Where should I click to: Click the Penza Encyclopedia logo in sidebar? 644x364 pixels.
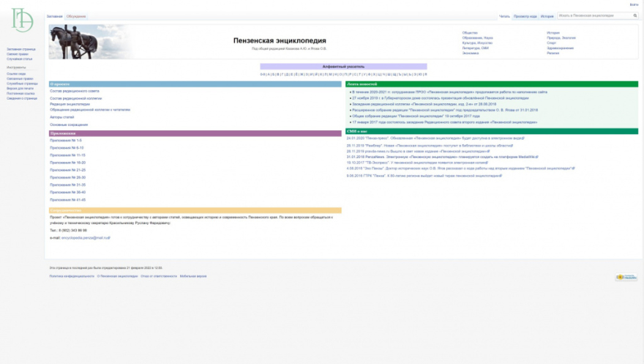(21, 21)
